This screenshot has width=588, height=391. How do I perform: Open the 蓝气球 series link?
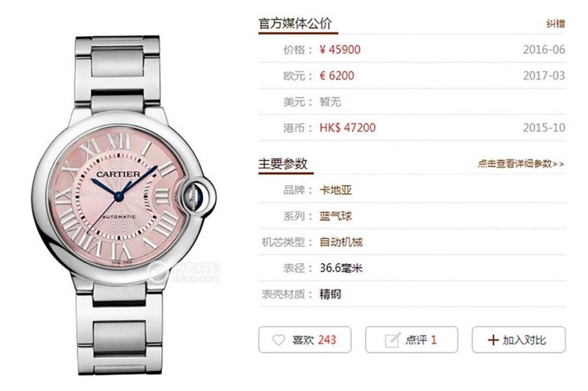click(335, 216)
